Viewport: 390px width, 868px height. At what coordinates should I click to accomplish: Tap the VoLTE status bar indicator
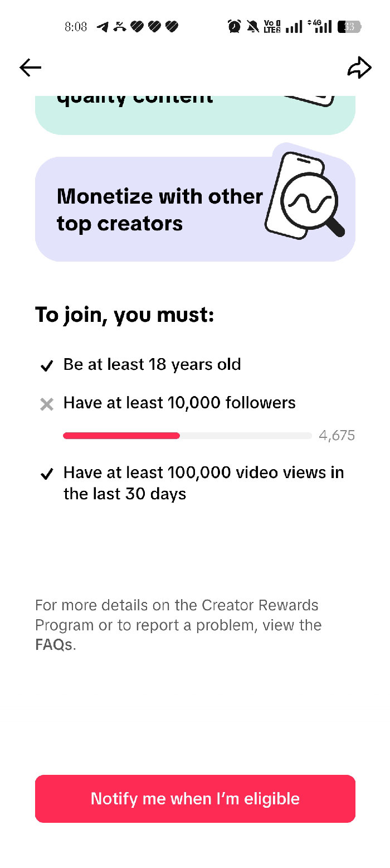pyautogui.click(x=272, y=26)
